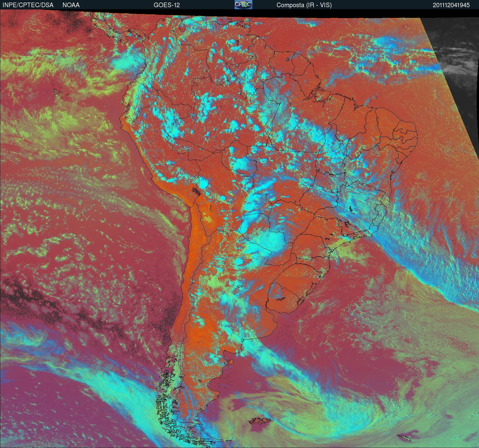This screenshot has width=479, height=448.
Task: Click the CPTEC logo in header
Action: tap(243, 5)
